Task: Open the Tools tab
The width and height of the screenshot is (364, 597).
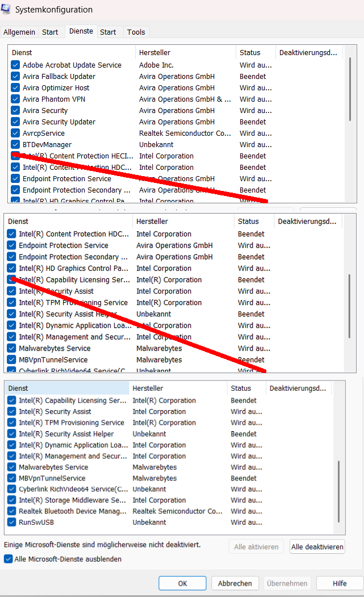Action: pyautogui.click(x=136, y=32)
